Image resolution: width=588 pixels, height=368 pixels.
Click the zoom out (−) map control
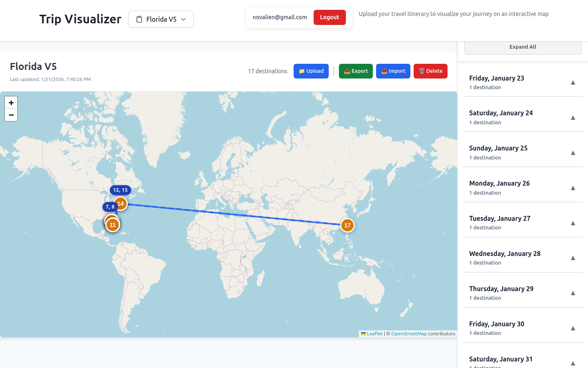click(x=11, y=115)
